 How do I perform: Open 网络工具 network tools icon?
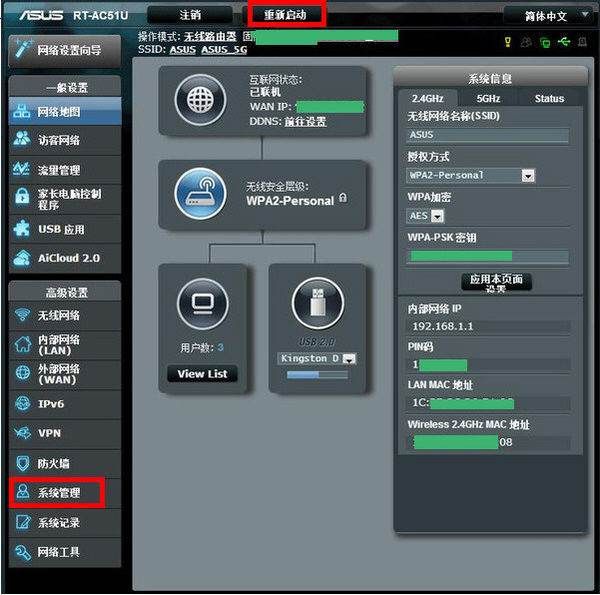23,552
